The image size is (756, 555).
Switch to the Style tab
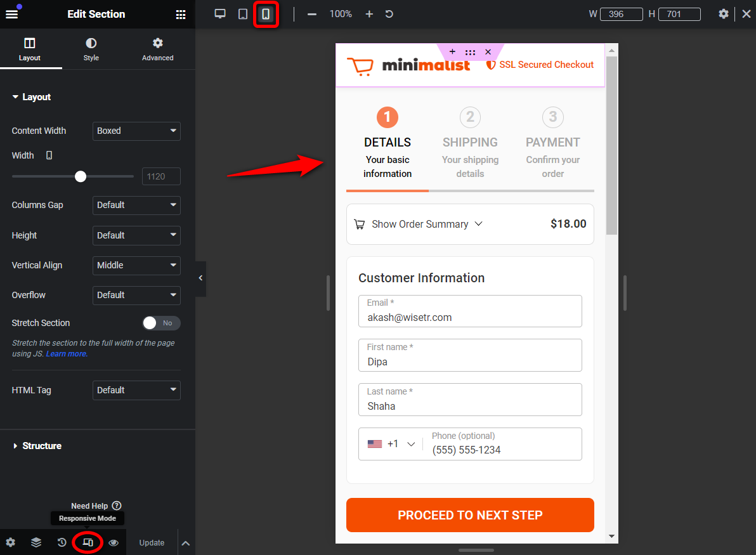(x=91, y=49)
